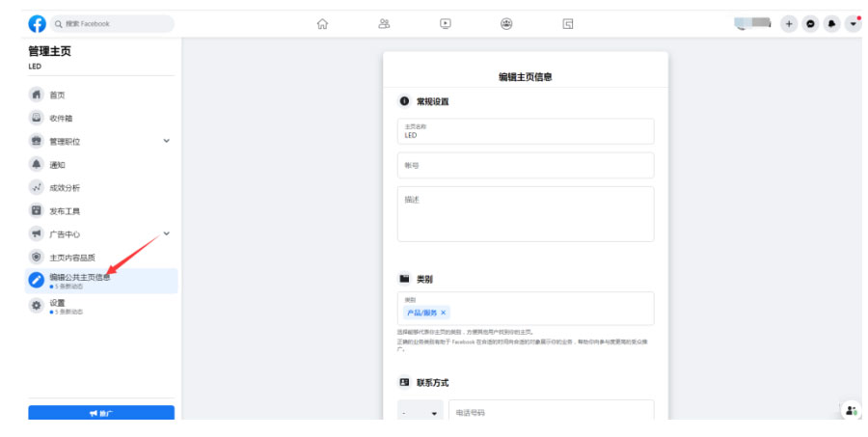Image resolution: width=868 pixels, height=437 pixels.
Task: Open the account arrow menu at top right
Action: (x=854, y=24)
